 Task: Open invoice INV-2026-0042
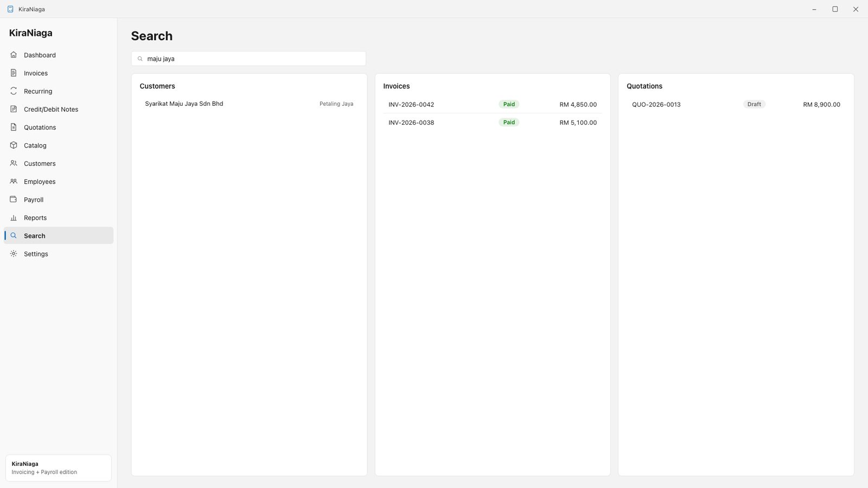click(493, 104)
